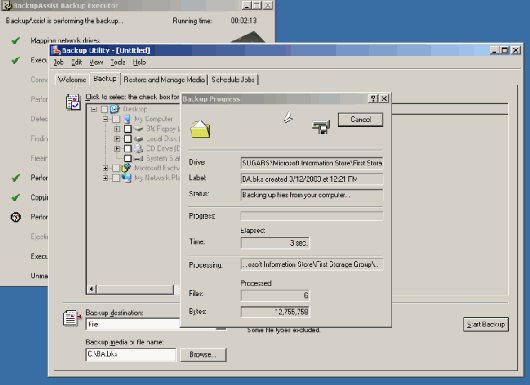The image size is (530, 385).
Task: Click the Local Disk drive icon
Action: 139,139
